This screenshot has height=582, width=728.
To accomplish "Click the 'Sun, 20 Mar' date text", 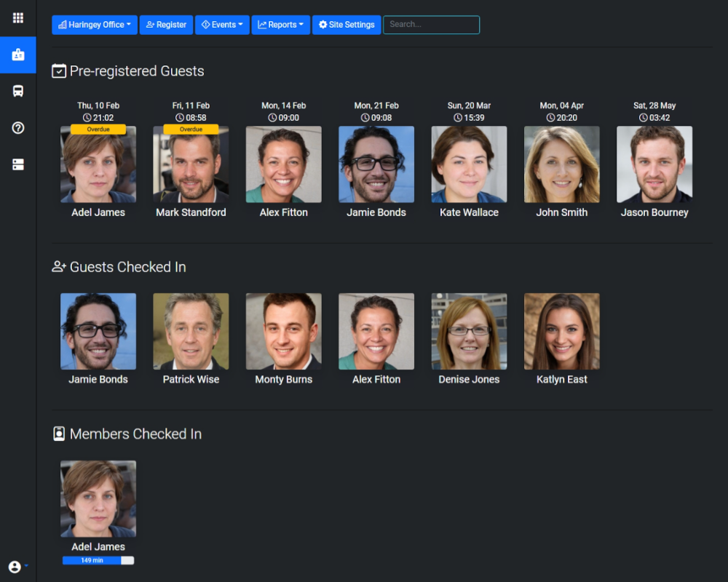I will [469, 105].
